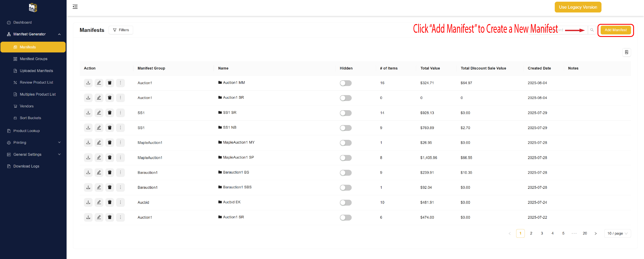The height and width of the screenshot is (259, 644).
Task: Click the search magnifier icon
Action: point(592,30)
